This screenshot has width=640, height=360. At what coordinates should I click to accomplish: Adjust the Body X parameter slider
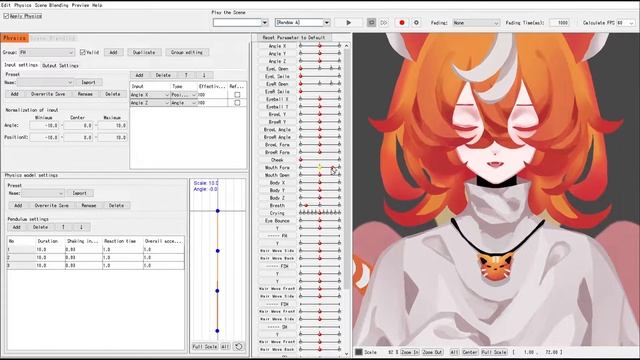tap(320, 182)
